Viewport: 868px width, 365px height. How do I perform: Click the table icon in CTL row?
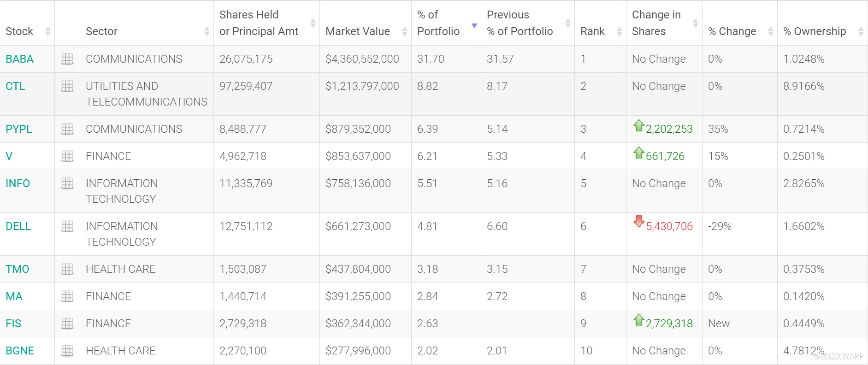67,86
